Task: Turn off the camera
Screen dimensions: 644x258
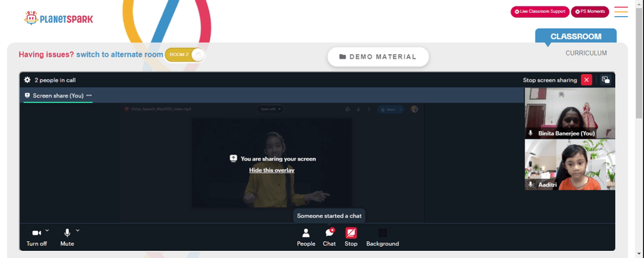Action: tap(37, 237)
